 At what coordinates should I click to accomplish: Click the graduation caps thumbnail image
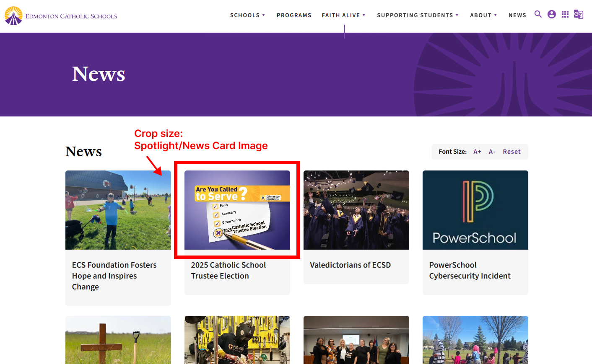pos(356,210)
